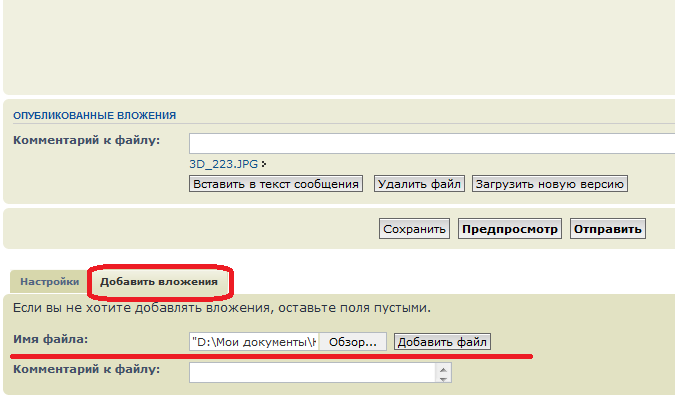Click the file path field showing 'D:\Мои документы'
Screen dimensions: 675x405
253,342
